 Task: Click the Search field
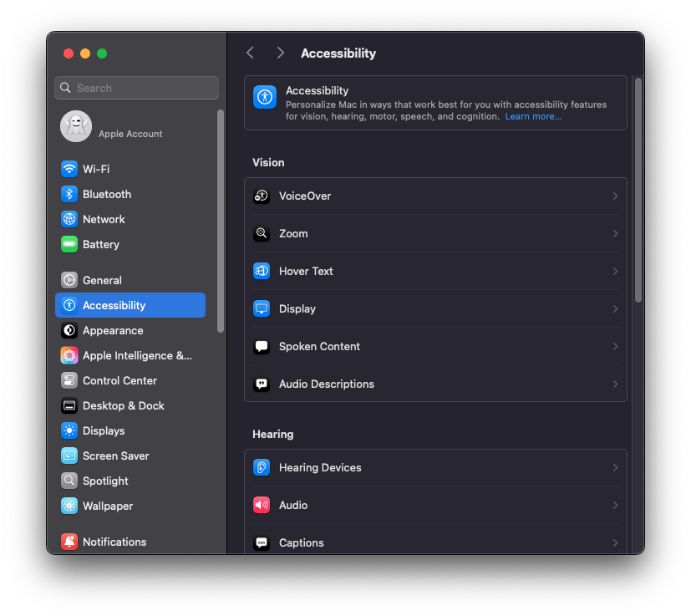[137, 88]
